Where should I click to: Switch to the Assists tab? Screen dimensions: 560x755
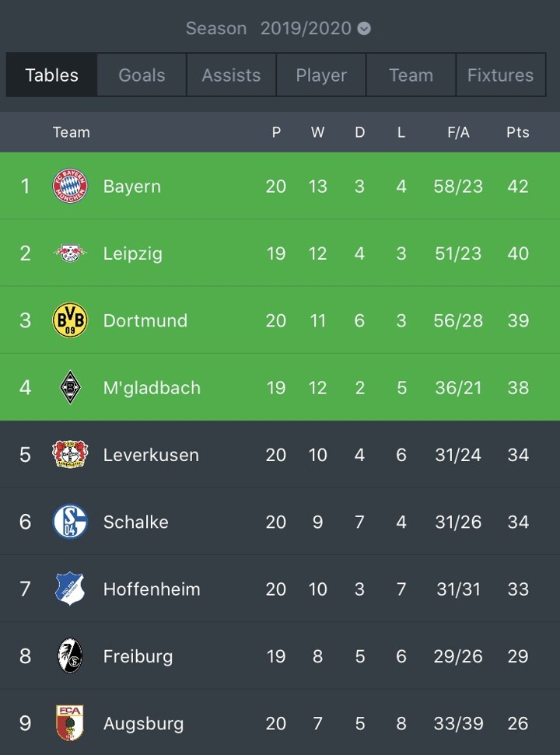tap(231, 75)
